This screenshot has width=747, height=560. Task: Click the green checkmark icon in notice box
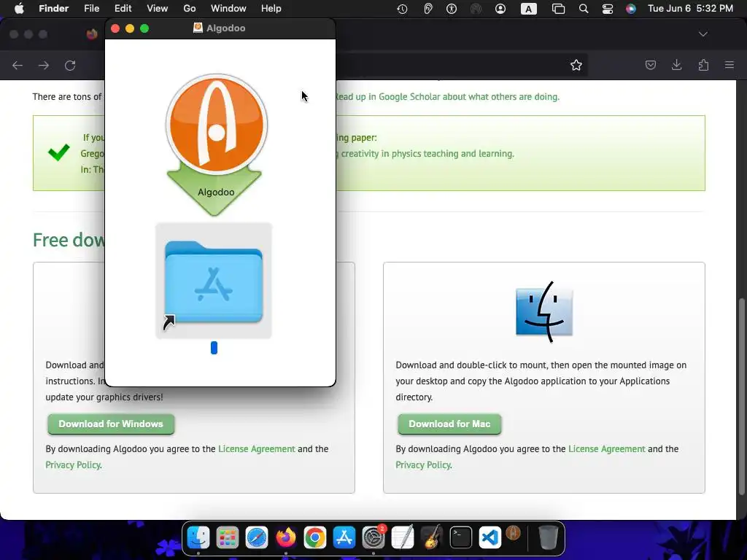pyautogui.click(x=59, y=152)
